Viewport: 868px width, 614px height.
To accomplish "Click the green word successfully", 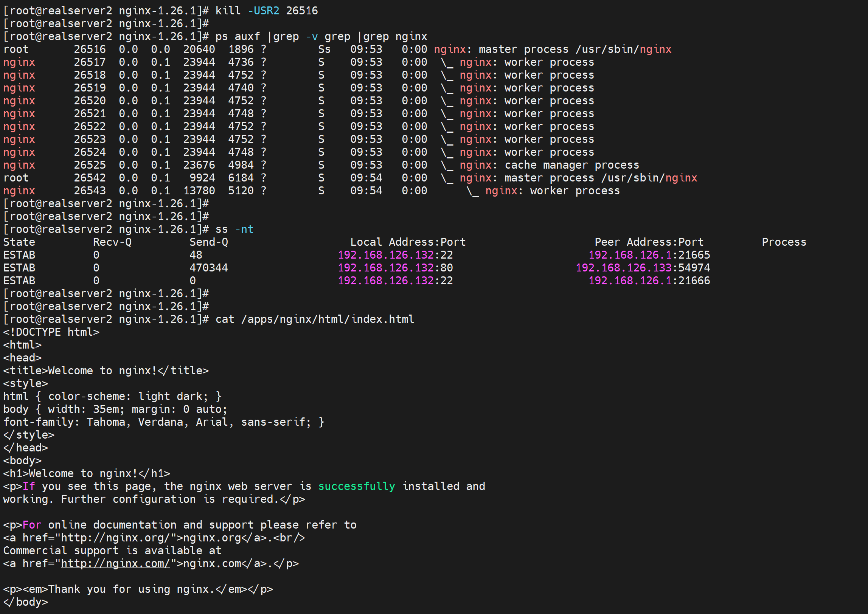I will coord(356,486).
